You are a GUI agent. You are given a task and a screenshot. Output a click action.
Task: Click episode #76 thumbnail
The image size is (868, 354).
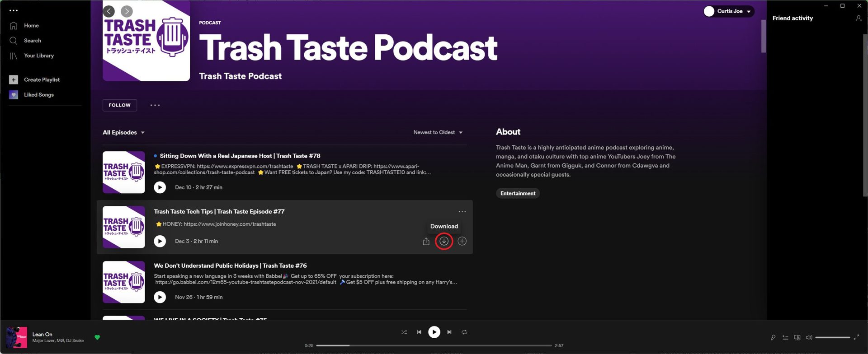point(124,282)
